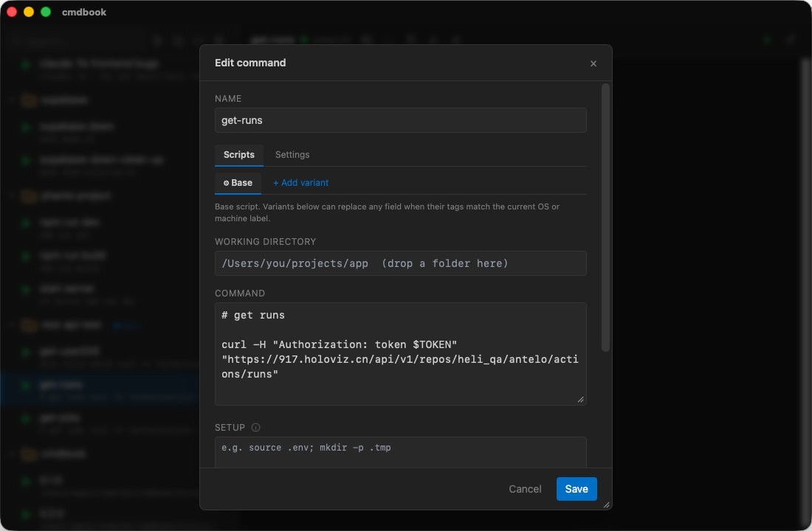Screen dimensions: 812x531
Task: Click inside the Command text area
Action: 400,353
